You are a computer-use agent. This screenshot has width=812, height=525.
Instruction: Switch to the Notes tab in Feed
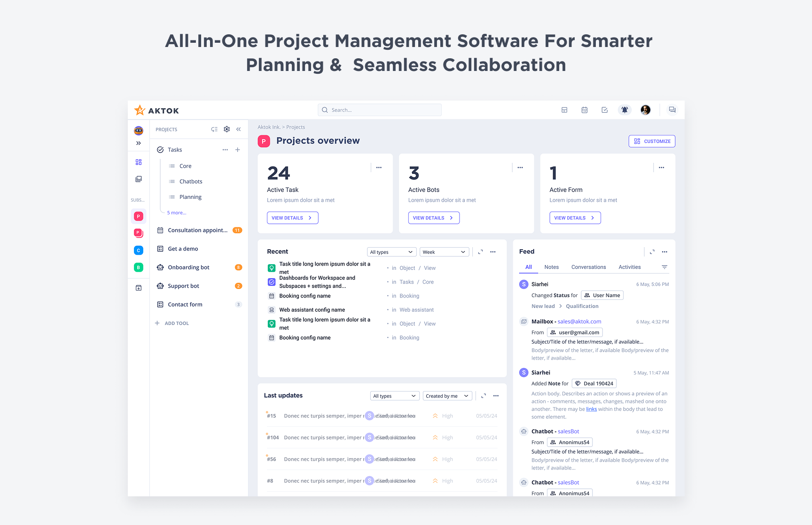[551, 267]
